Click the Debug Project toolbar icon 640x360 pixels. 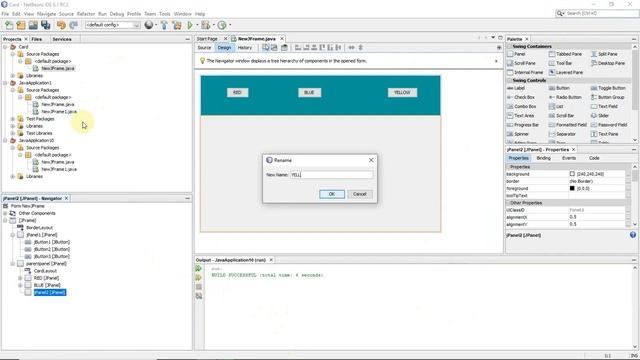[205, 25]
